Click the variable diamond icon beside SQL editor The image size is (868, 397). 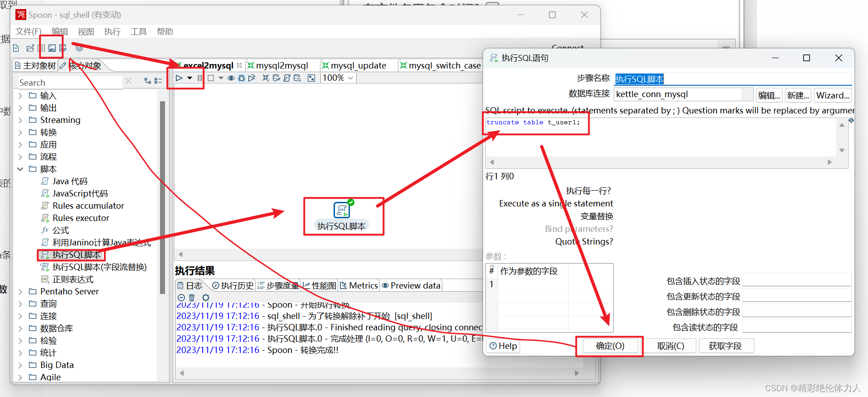851,120
